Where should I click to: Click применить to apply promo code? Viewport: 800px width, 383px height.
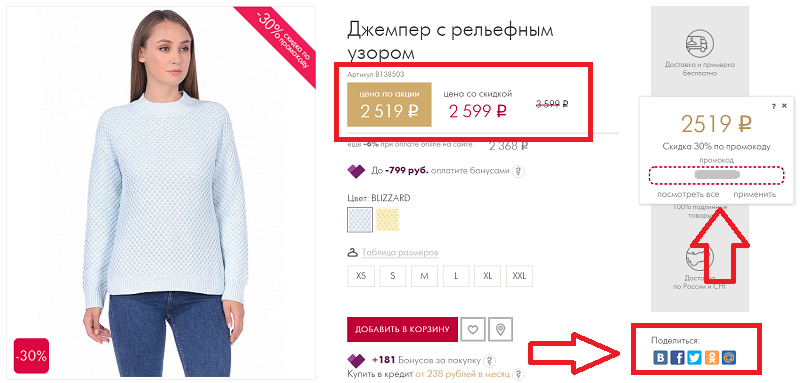[x=755, y=194]
